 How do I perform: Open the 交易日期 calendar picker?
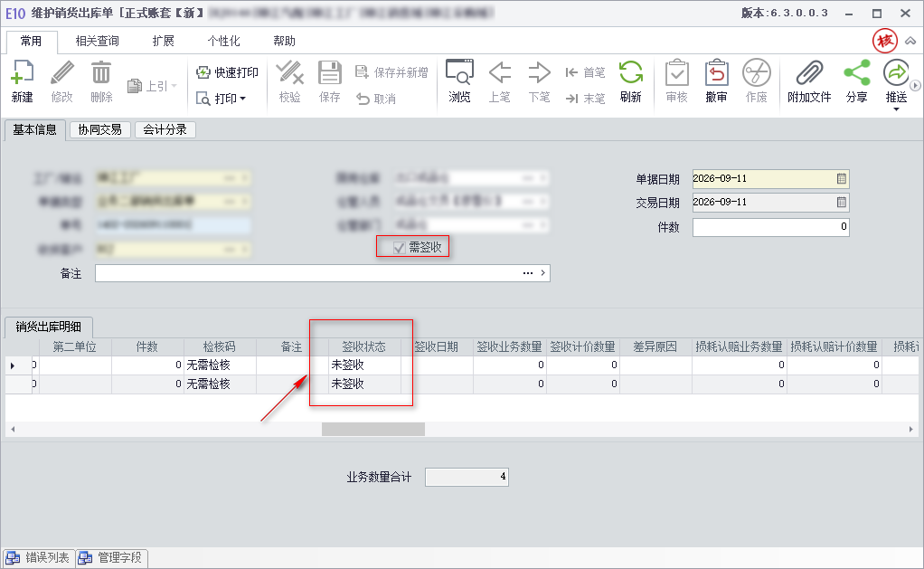842,203
